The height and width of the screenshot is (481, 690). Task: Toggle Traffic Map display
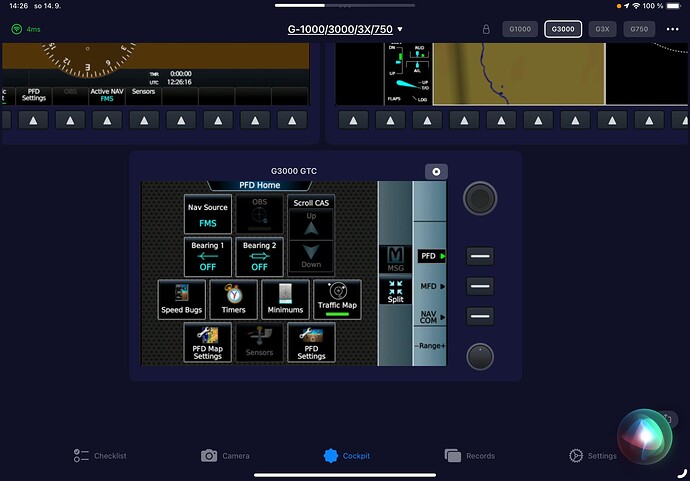click(x=337, y=300)
